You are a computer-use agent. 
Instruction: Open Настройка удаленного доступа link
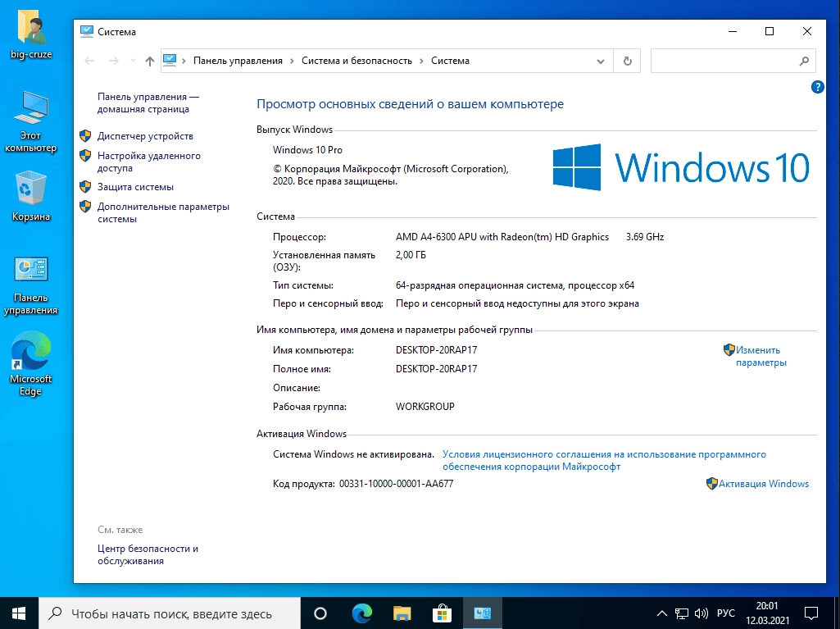pos(149,162)
